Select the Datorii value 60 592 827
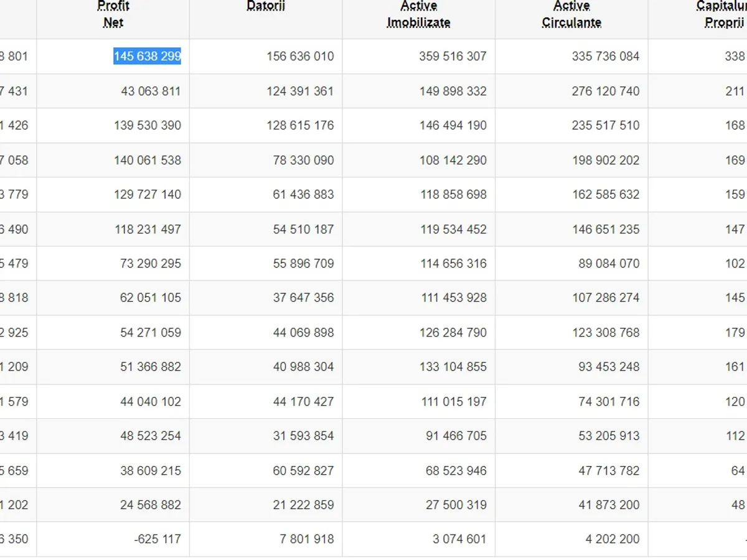Viewport: 747px width, 560px height. pos(303,471)
